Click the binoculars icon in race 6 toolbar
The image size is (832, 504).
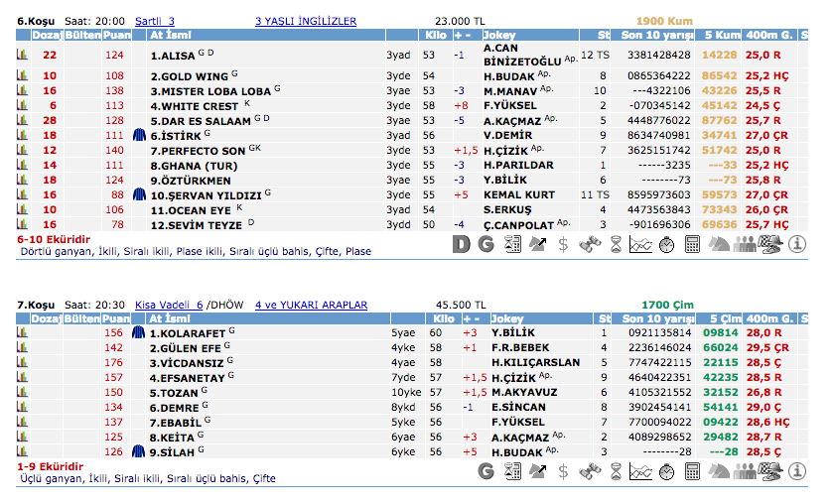click(x=589, y=244)
